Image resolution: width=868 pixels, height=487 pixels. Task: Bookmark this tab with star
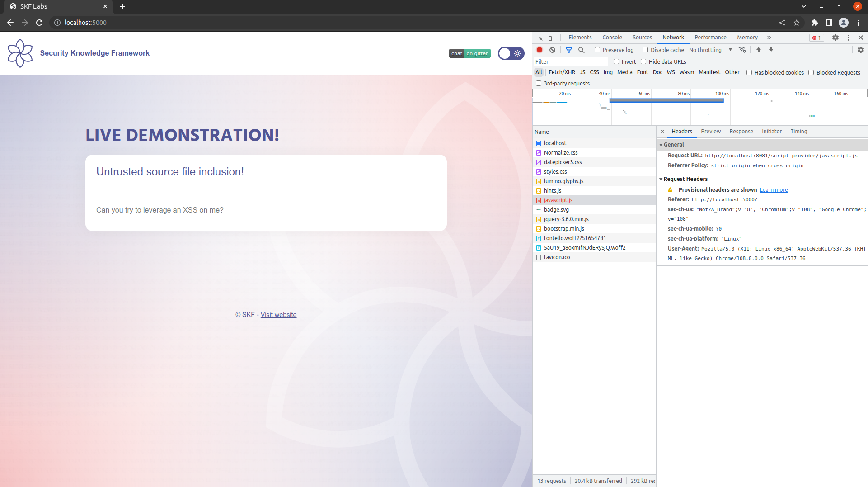(x=797, y=23)
